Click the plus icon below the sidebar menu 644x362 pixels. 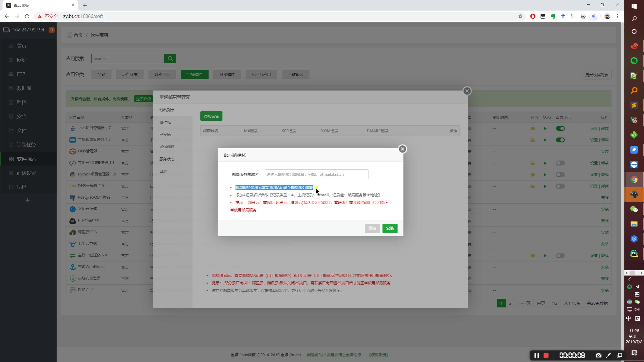(28, 200)
